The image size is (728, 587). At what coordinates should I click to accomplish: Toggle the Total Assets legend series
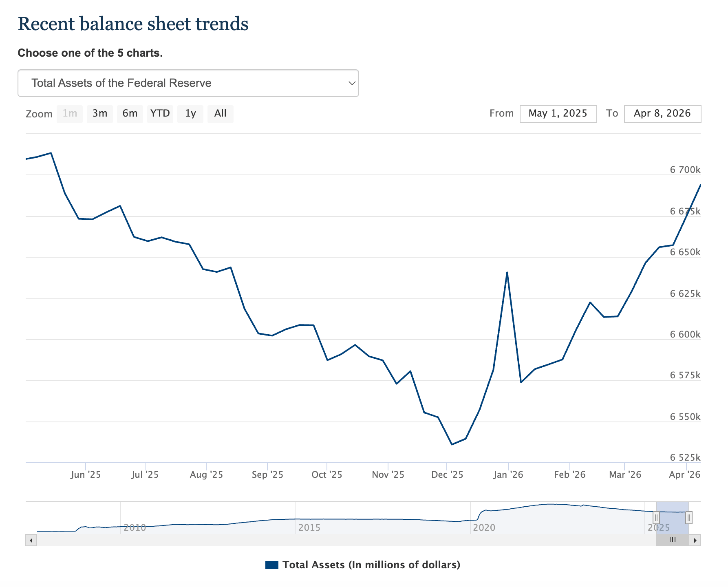pyautogui.click(x=371, y=565)
